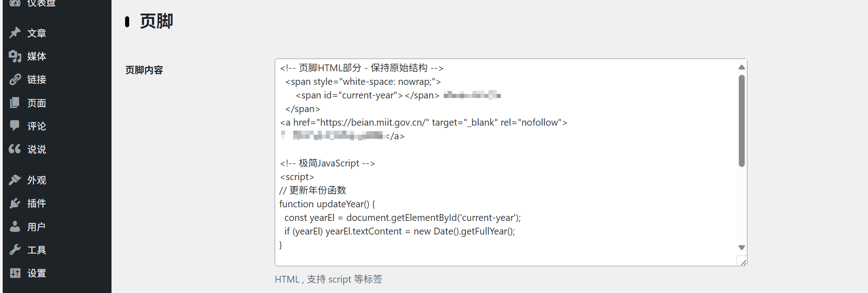This screenshot has width=868, height=293.
Task: Click the comment bubble icon for 评论
Action: 15,126
